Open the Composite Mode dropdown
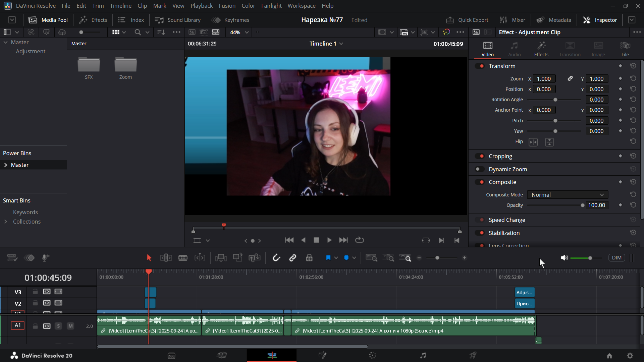The width and height of the screenshot is (644, 362). click(568, 195)
